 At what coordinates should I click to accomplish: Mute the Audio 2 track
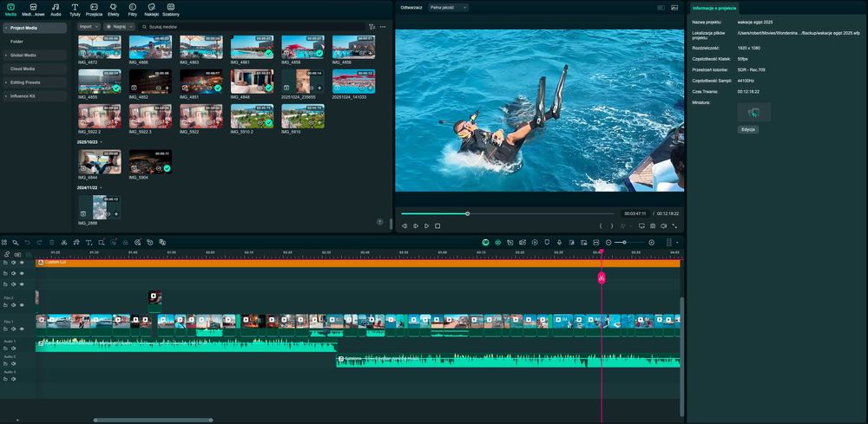click(x=13, y=364)
